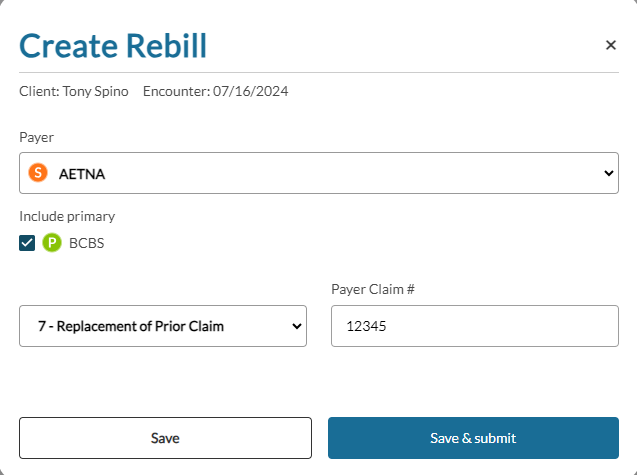The width and height of the screenshot is (637, 475).
Task: Click the orange S secondary payer icon
Action: click(38, 173)
